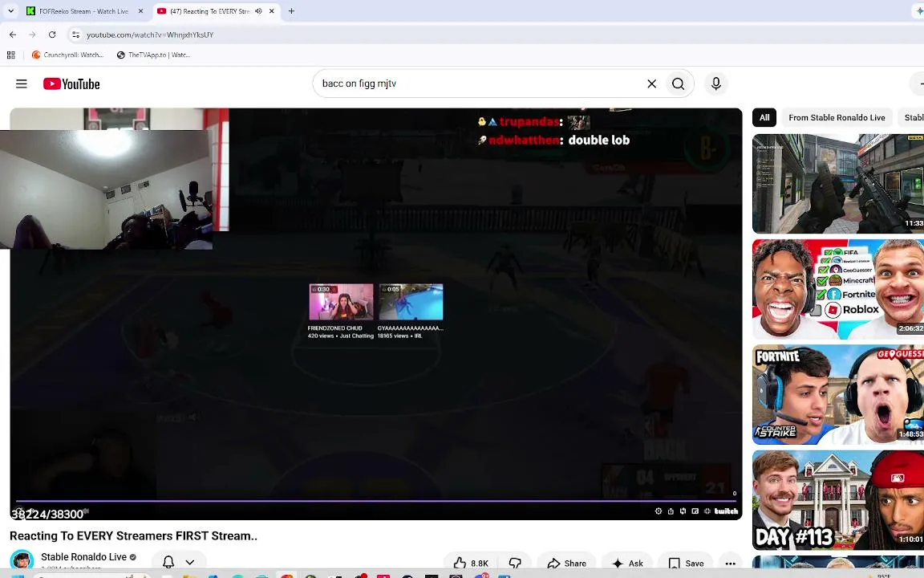Reload the YouTube page

click(x=52, y=35)
